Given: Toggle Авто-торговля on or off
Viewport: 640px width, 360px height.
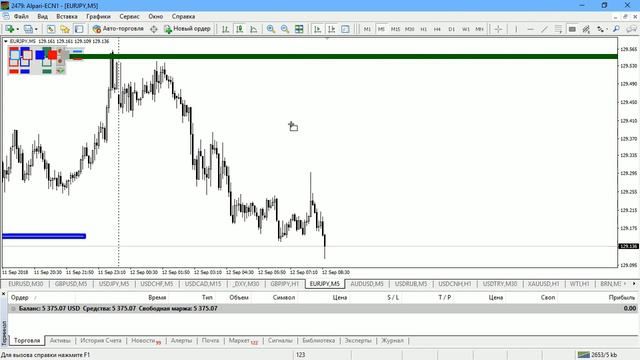Looking at the screenshot, I should coord(118,29).
